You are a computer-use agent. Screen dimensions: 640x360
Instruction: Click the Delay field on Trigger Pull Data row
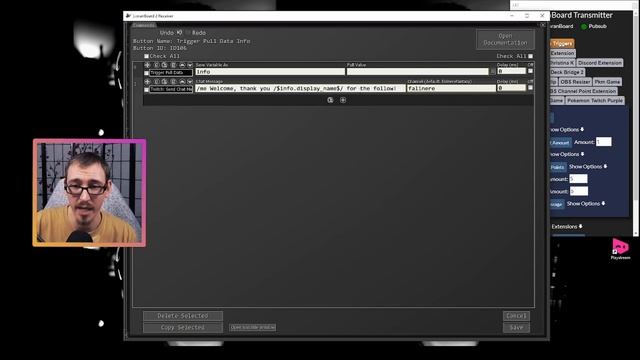click(511, 71)
